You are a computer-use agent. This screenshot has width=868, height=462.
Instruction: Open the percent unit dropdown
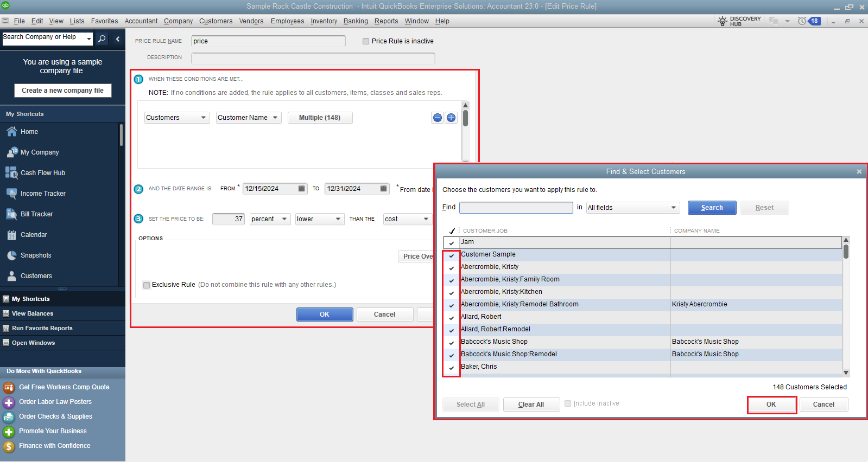pyautogui.click(x=270, y=219)
